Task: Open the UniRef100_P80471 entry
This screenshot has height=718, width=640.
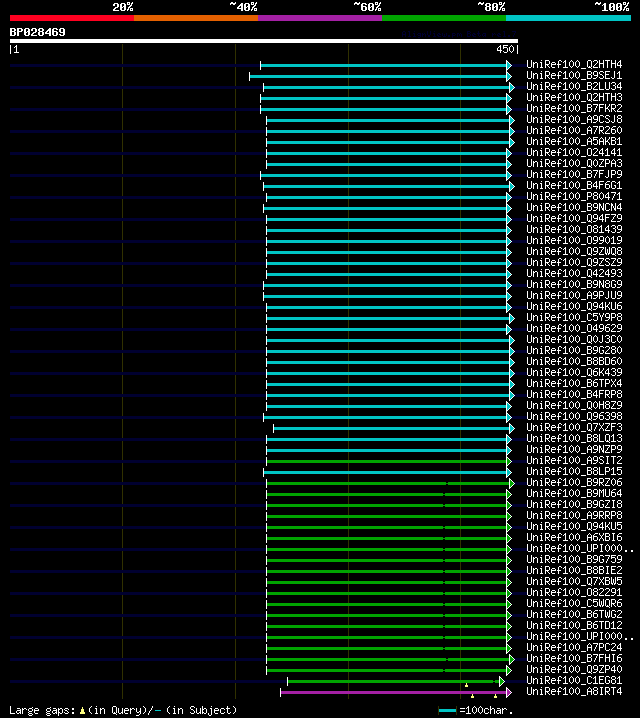Action: (x=574, y=196)
